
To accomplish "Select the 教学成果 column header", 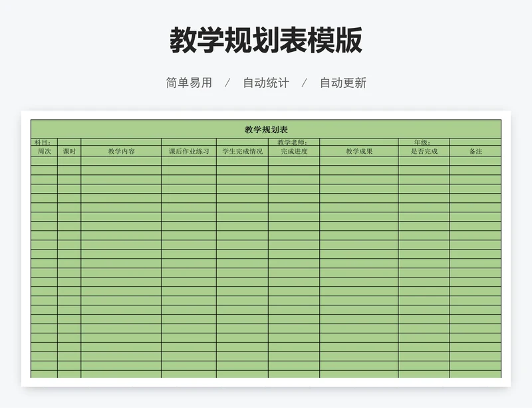I will tap(358, 151).
